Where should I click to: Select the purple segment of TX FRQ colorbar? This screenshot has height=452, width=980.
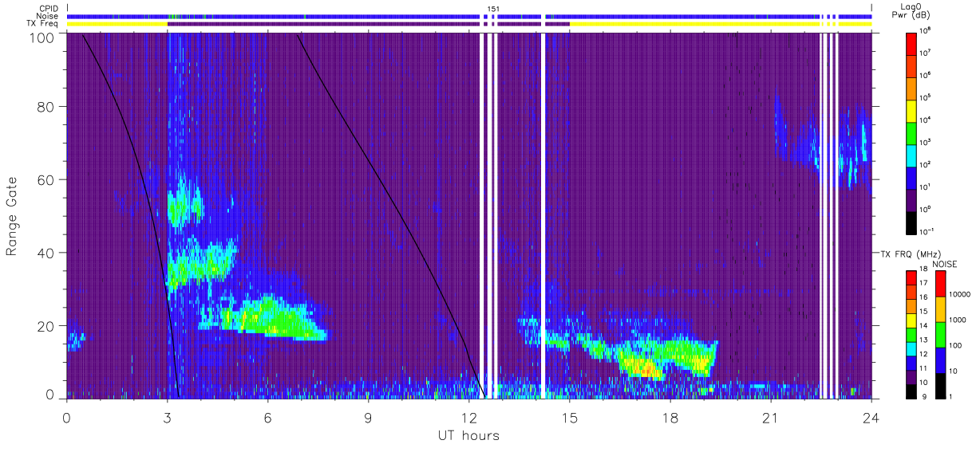point(911,377)
